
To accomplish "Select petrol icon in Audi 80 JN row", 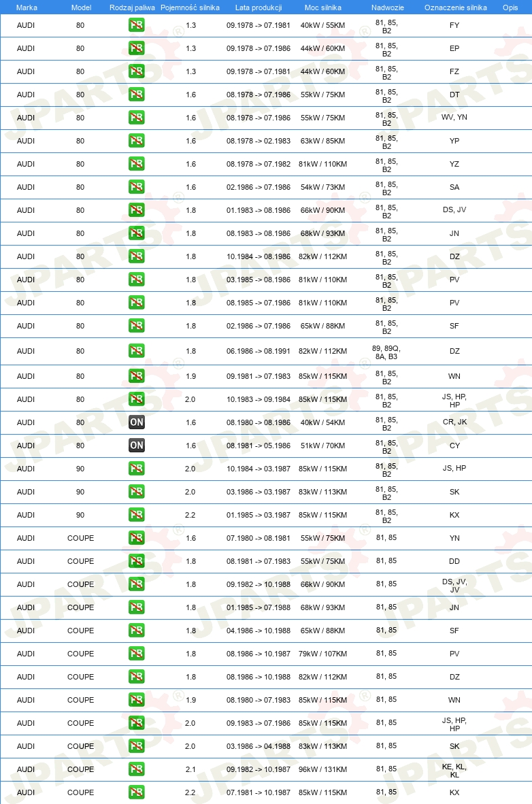I will tap(137, 233).
